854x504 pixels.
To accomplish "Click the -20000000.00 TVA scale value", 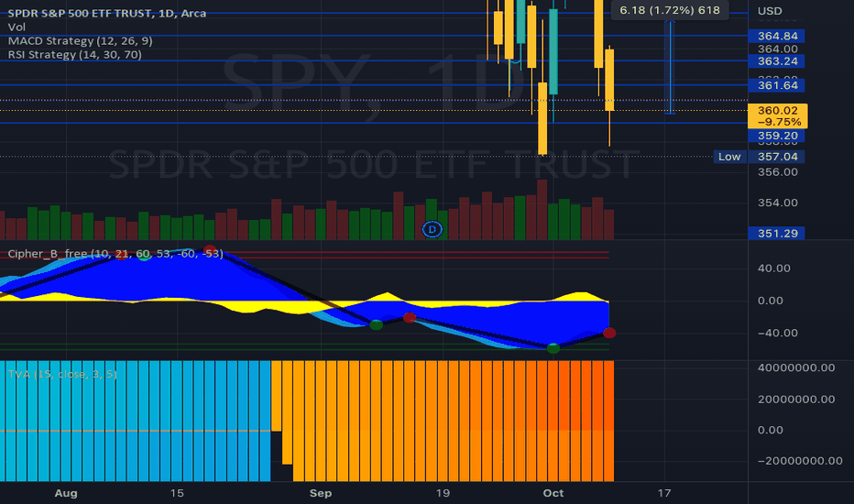I will click(800, 461).
